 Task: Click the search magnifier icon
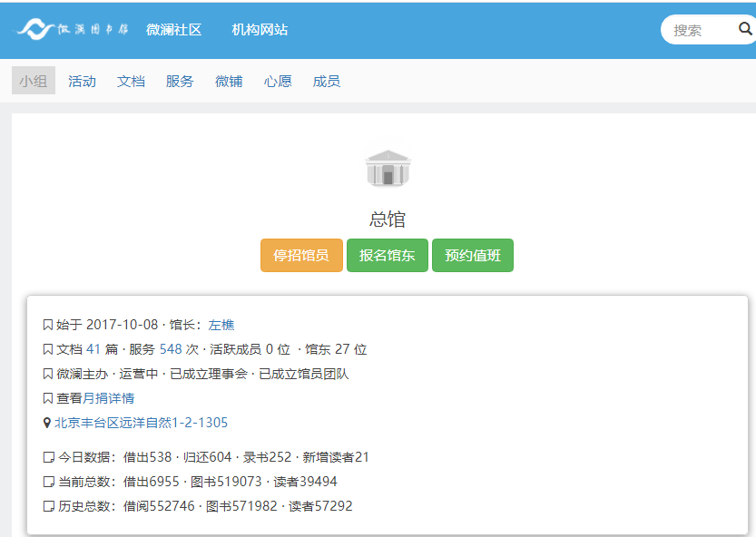[745, 29]
